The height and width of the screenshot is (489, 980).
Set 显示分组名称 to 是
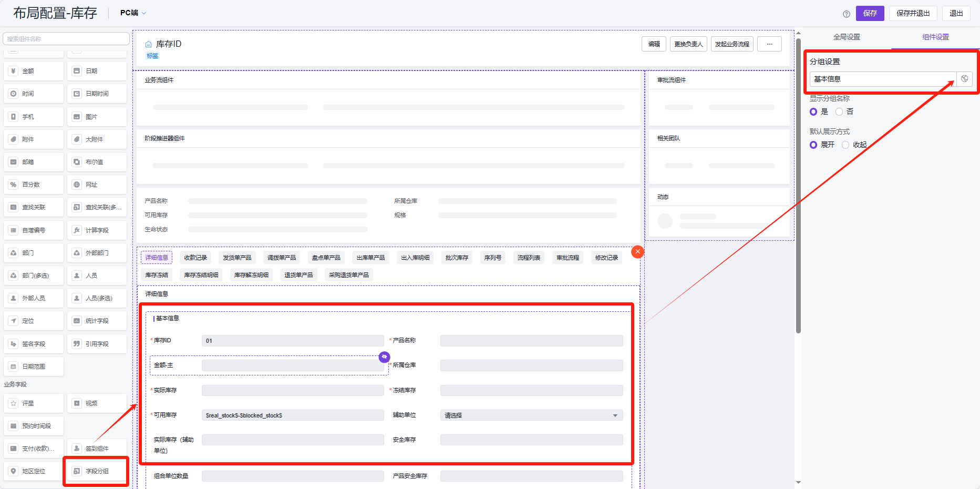point(813,111)
